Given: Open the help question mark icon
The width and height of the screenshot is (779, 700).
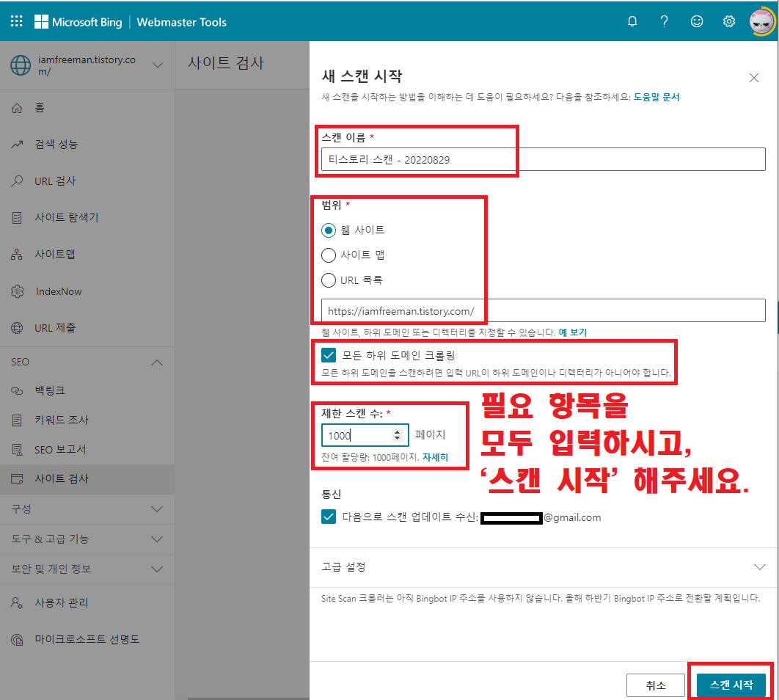Looking at the screenshot, I should [665, 21].
